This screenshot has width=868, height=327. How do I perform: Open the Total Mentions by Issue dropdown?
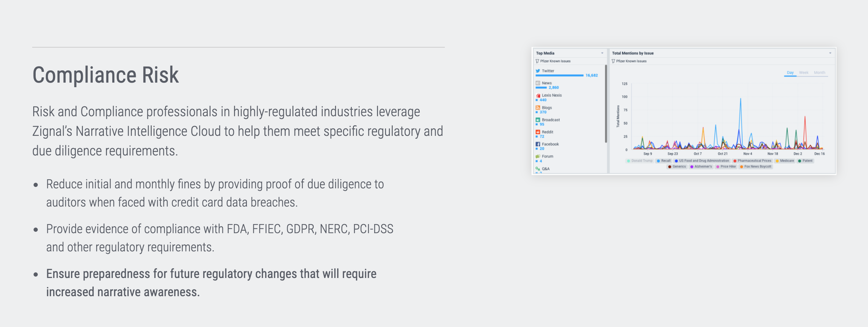(830, 53)
